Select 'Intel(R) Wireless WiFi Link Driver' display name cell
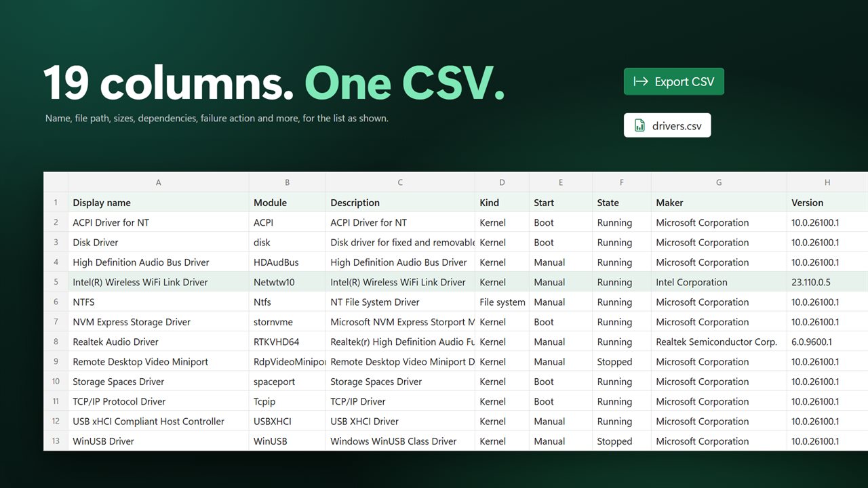This screenshot has width=868, height=488. [x=159, y=282]
